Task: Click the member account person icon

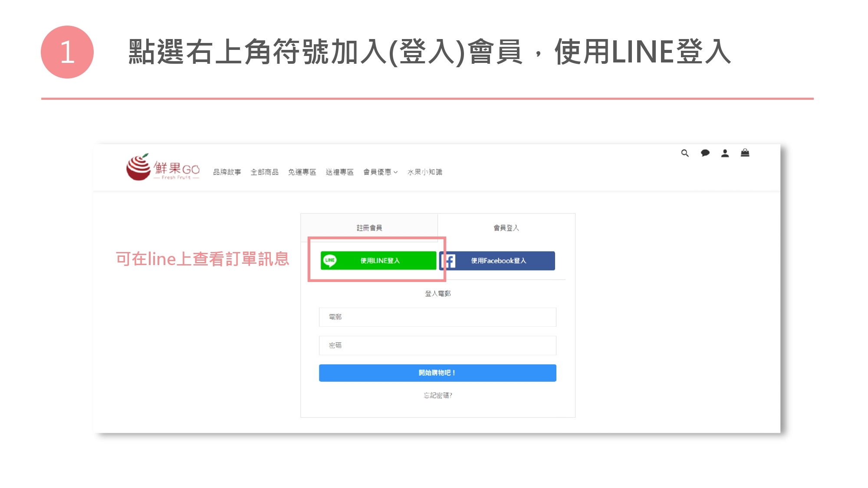Action: (725, 153)
